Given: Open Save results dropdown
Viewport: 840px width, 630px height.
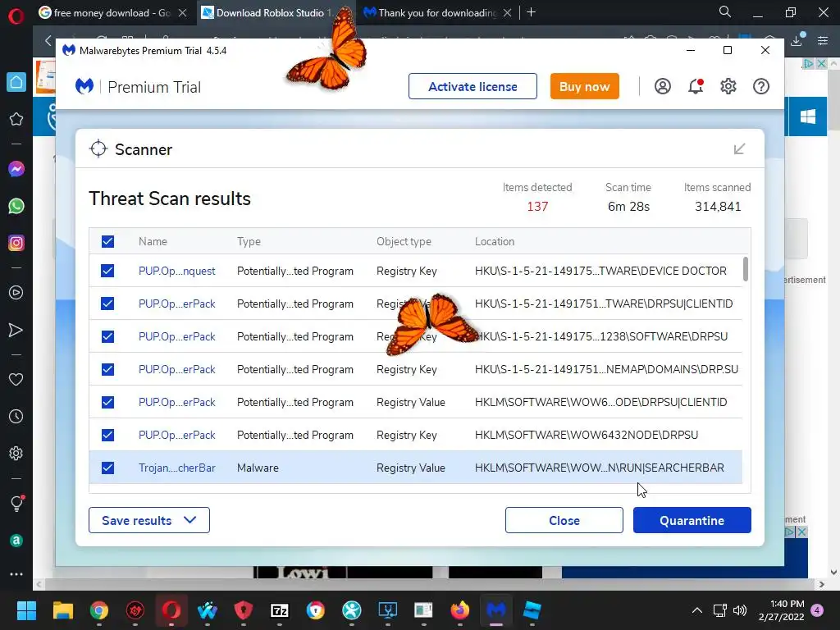Looking at the screenshot, I should tap(149, 520).
